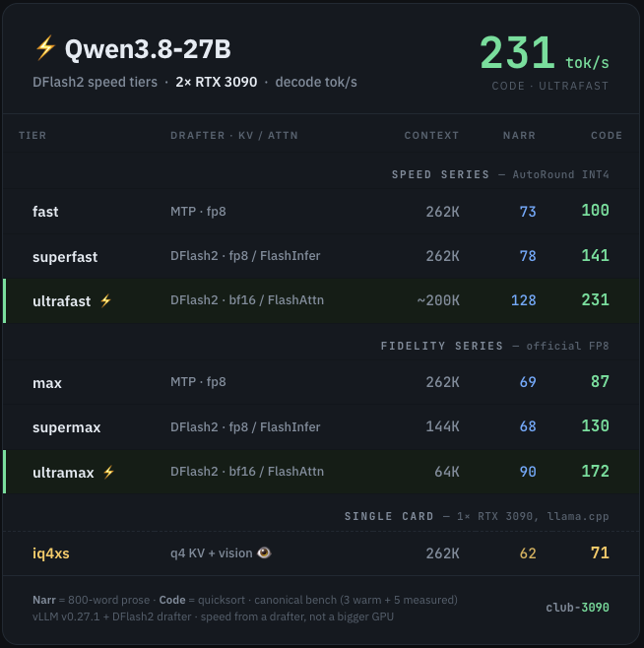Click the FIDELITY SERIES section label

[x=442, y=346]
